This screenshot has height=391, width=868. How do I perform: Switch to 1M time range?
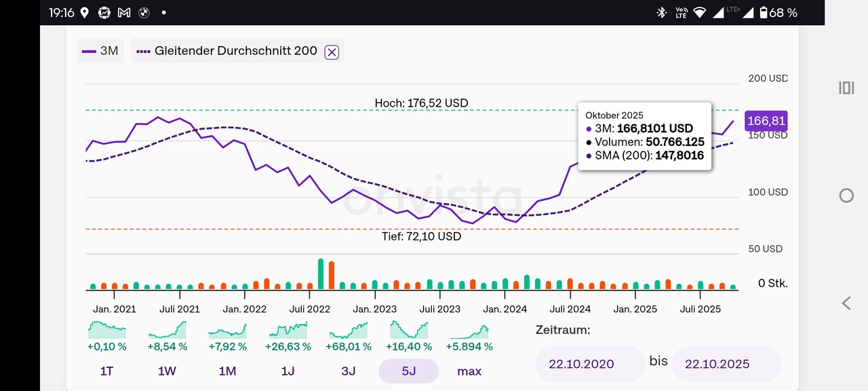227,371
